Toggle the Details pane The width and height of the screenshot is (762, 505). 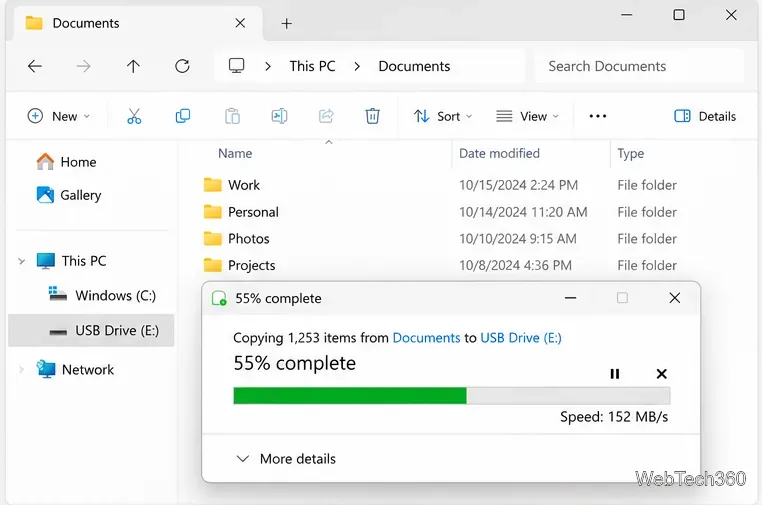(x=705, y=116)
